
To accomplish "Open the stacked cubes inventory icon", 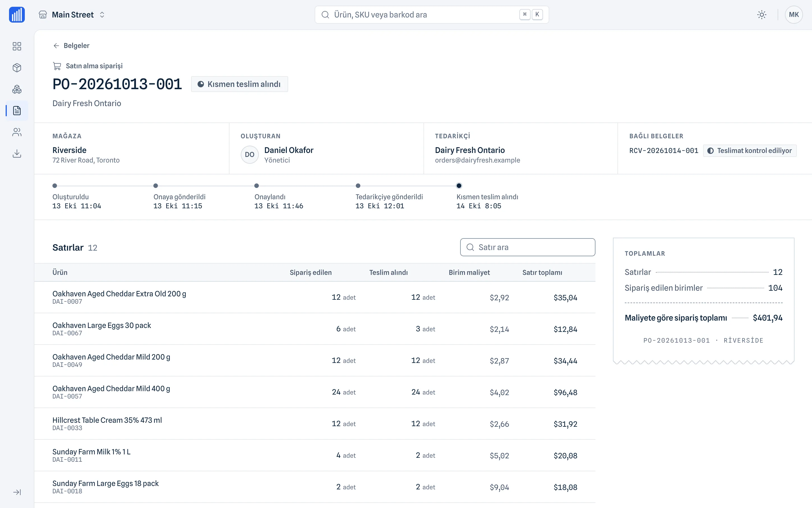I will [x=17, y=89].
